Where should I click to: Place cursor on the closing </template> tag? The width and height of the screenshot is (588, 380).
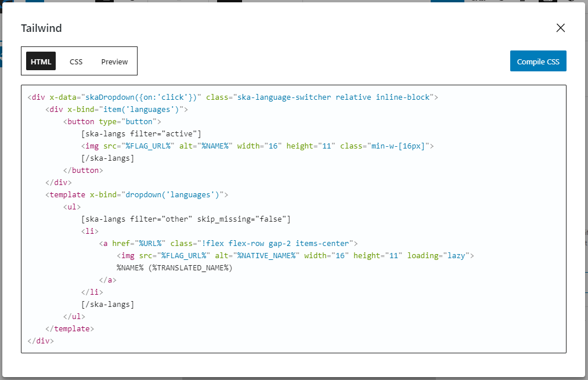click(70, 329)
